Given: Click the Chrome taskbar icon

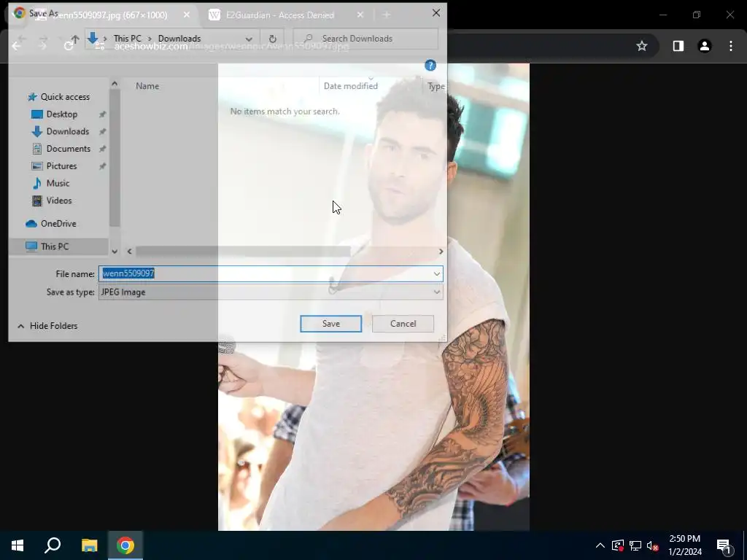Looking at the screenshot, I should [125, 545].
